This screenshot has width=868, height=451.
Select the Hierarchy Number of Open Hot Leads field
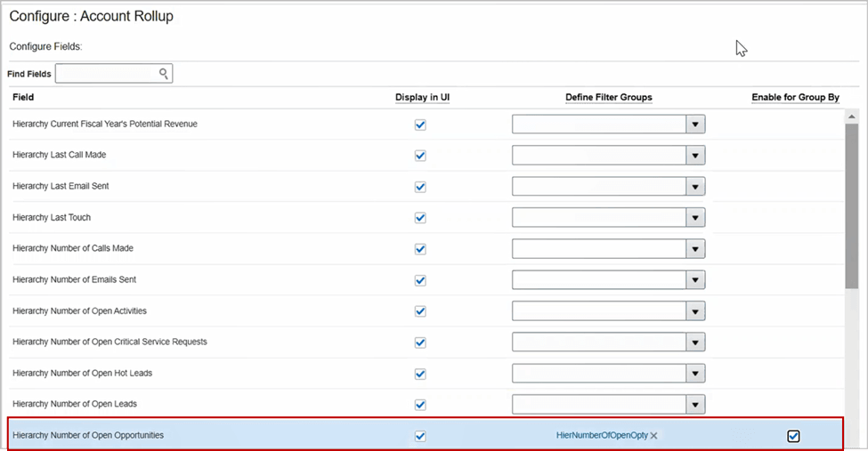point(83,373)
